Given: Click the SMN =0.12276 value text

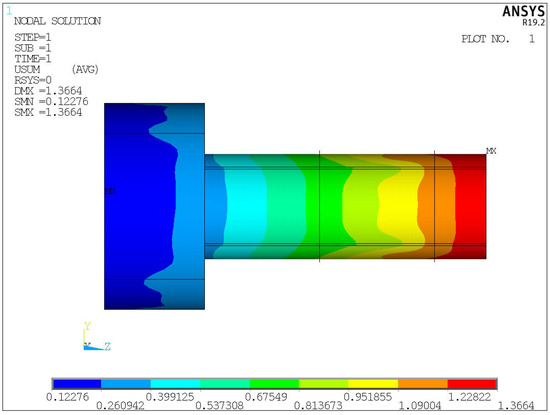Looking at the screenshot, I should (51, 102).
